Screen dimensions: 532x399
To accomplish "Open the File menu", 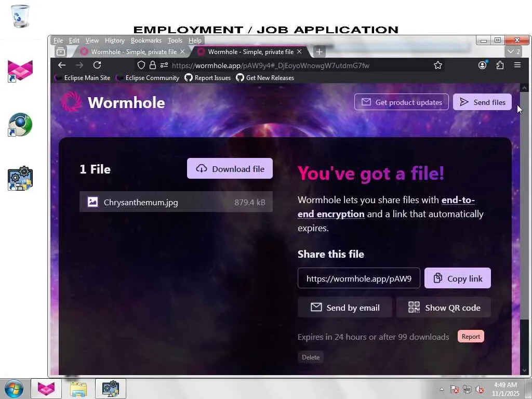I will pyautogui.click(x=58, y=41).
